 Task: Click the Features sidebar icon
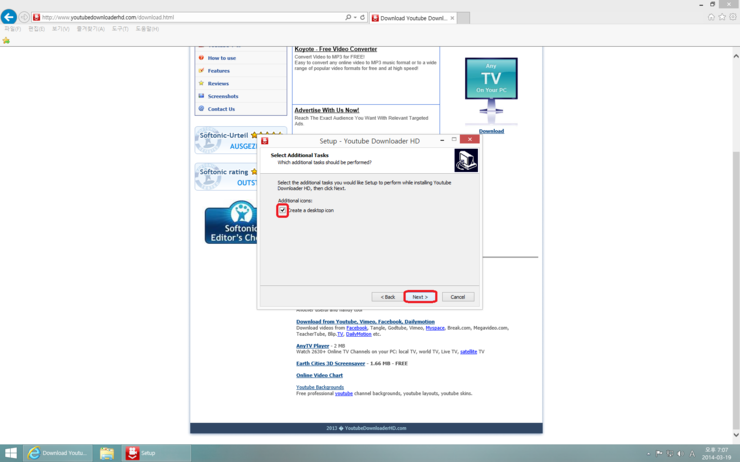point(202,70)
